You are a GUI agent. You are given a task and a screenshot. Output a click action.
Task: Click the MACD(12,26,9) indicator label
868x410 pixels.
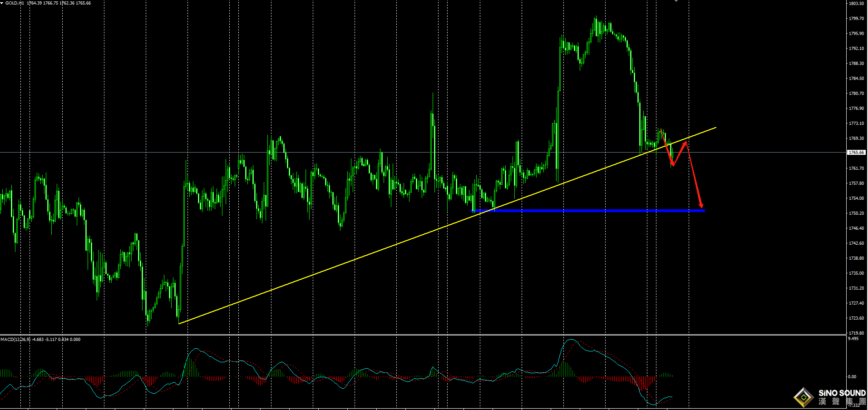15,340
